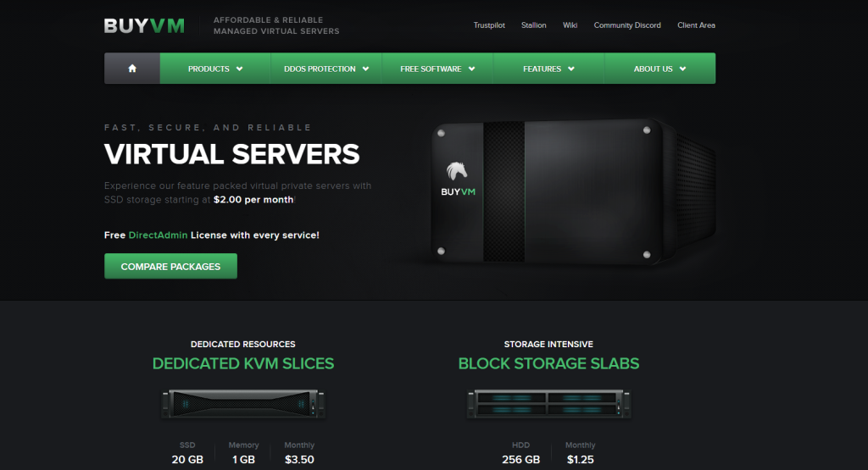The height and width of the screenshot is (470, 868).
Task: Go to the Wiki page
Action: [x=570, y=25]
